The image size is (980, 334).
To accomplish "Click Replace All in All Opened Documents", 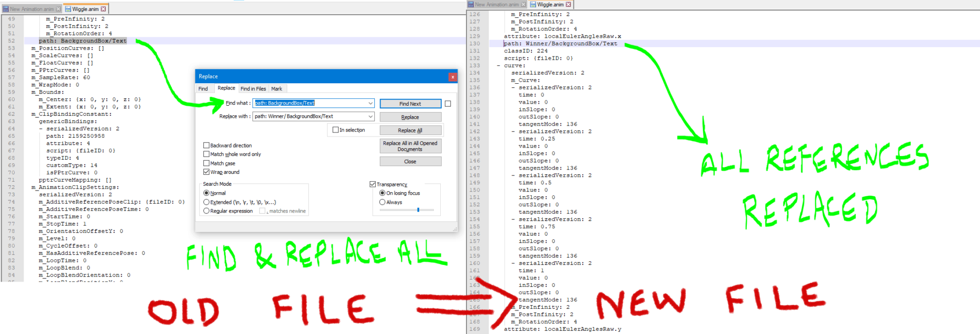I will 410,146.
